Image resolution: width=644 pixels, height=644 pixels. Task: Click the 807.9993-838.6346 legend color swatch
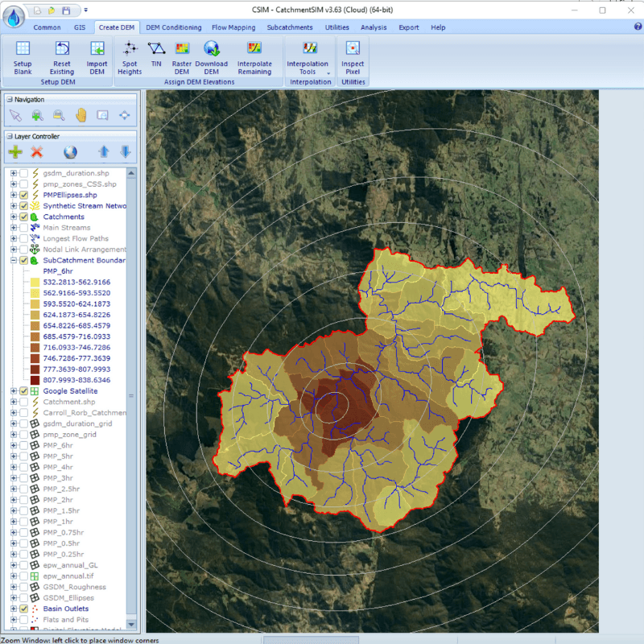point(35,380)
